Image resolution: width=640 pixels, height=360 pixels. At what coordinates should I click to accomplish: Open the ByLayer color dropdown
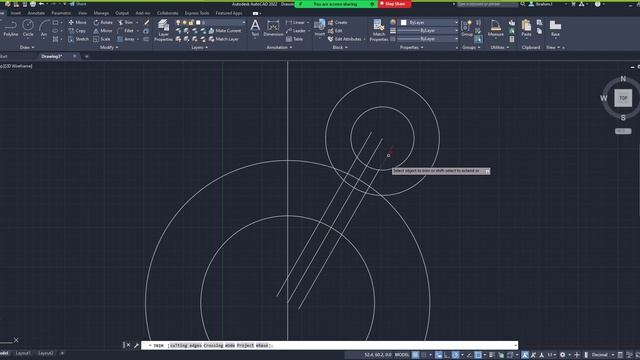point(429,22)
